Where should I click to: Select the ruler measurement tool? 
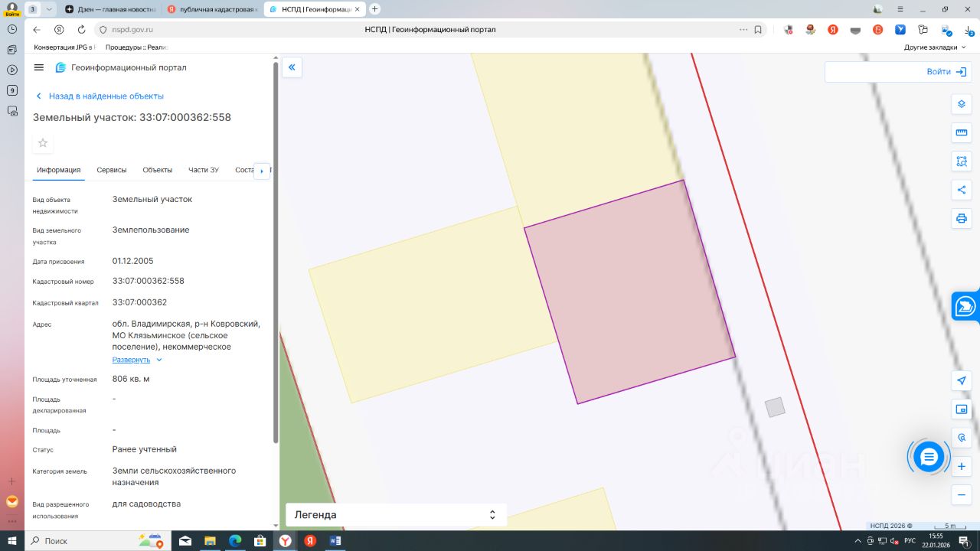pos(962,133)
